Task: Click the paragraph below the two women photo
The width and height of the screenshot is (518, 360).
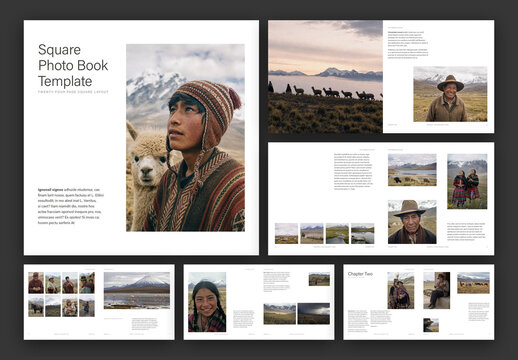Action: (467, 232)
